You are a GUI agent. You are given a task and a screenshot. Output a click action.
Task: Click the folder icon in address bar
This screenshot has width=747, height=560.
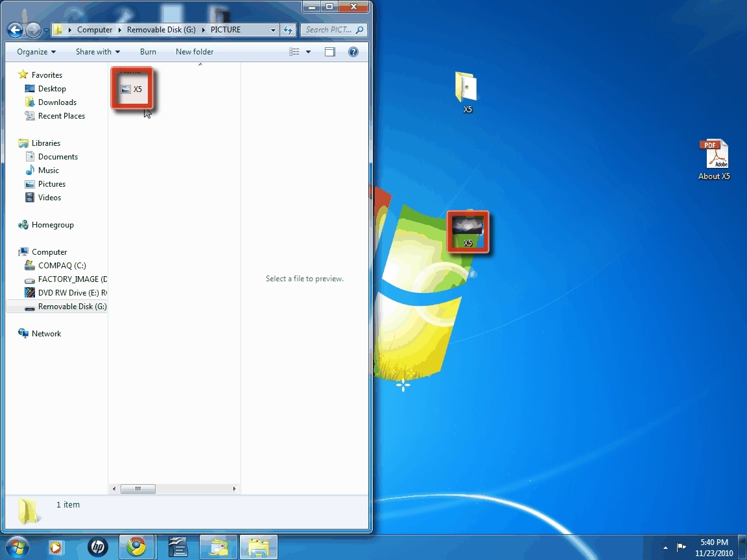(58, 30)
